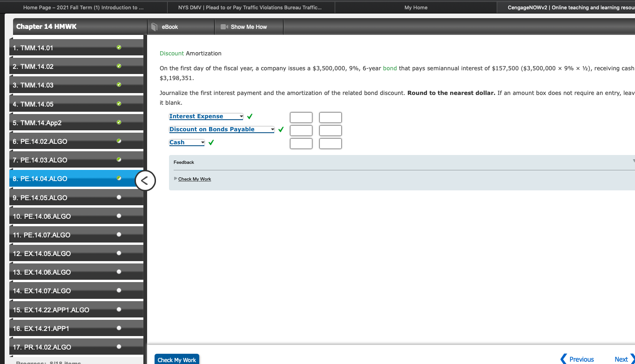Click the first debit amount input box
This screenshot has width=635, height=364.
(301, 117)
